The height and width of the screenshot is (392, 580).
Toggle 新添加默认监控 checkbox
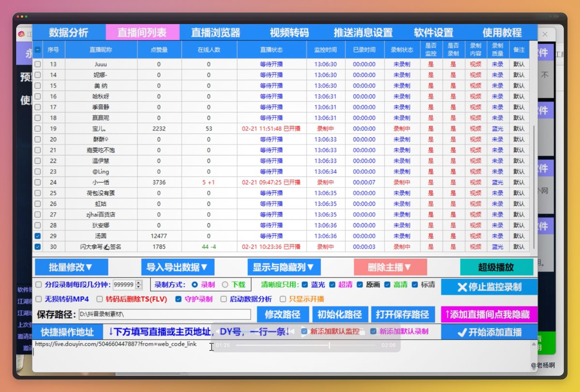304,332
